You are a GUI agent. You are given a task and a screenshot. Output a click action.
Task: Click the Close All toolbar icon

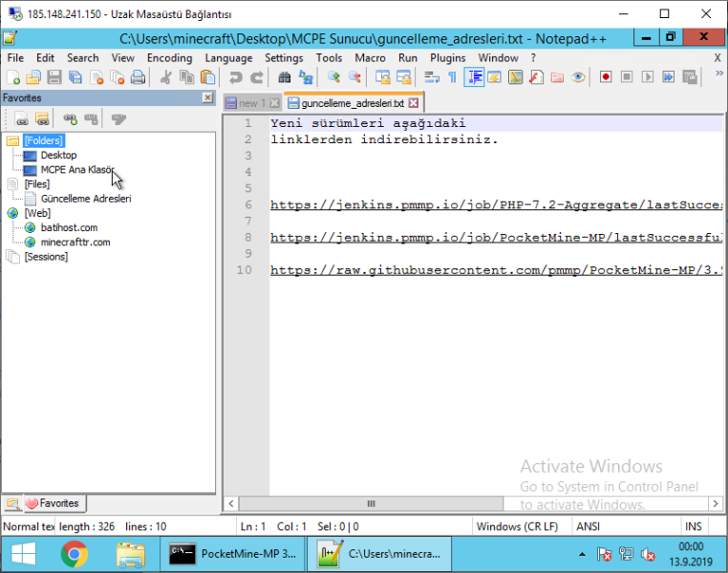tap(117, 77)
